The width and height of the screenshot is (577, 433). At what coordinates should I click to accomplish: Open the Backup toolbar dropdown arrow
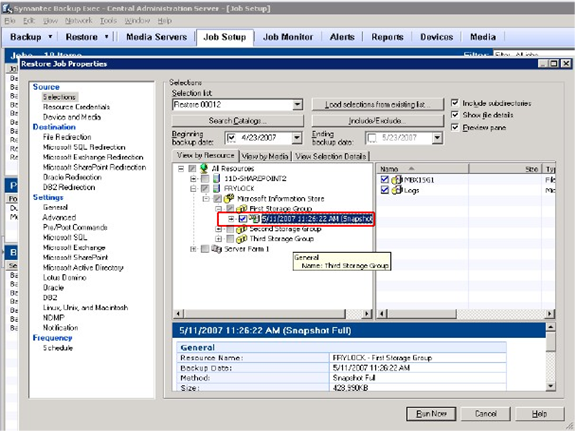click(x=50, y=37)
